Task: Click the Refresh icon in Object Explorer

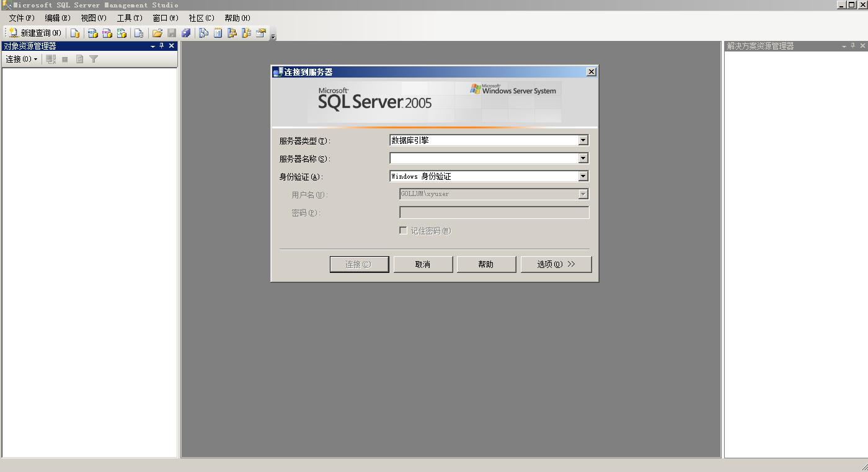Action: tap(79, 59)
